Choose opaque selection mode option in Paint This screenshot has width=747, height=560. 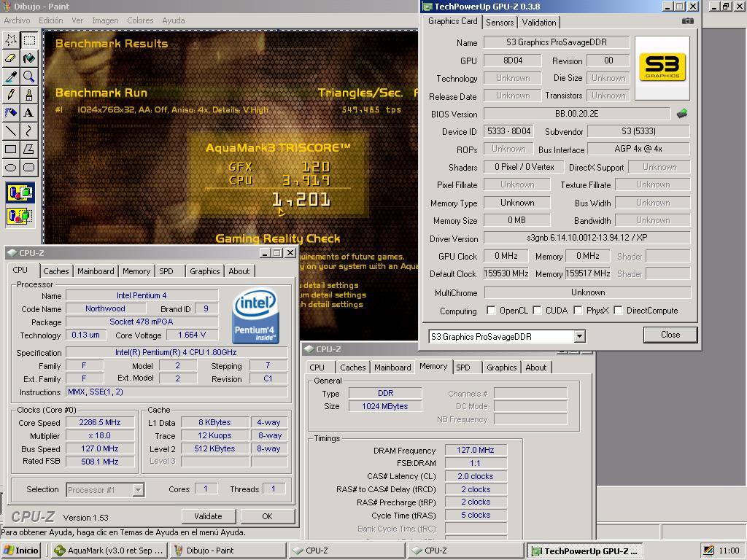tap(20, 192)
